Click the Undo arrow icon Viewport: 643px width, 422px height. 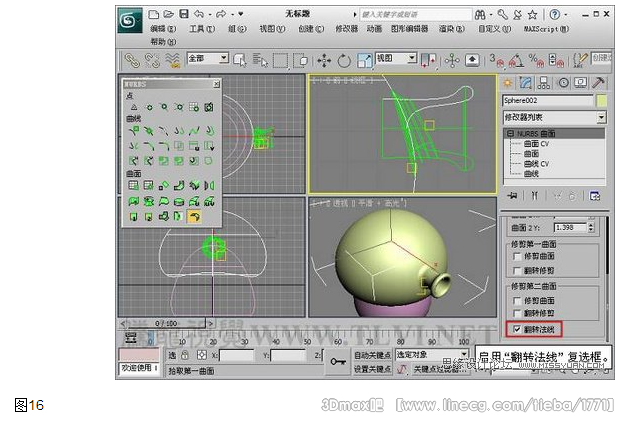click(x=199, y=14)
